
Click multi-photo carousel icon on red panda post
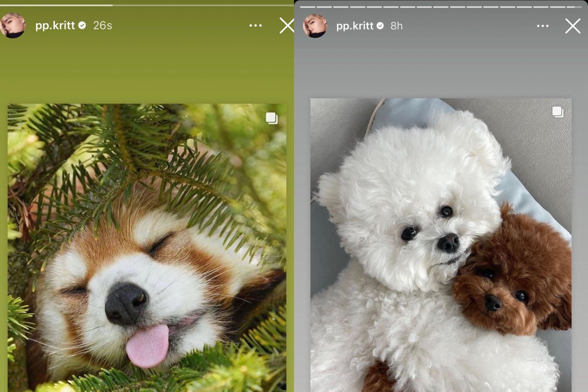[271, 118]
